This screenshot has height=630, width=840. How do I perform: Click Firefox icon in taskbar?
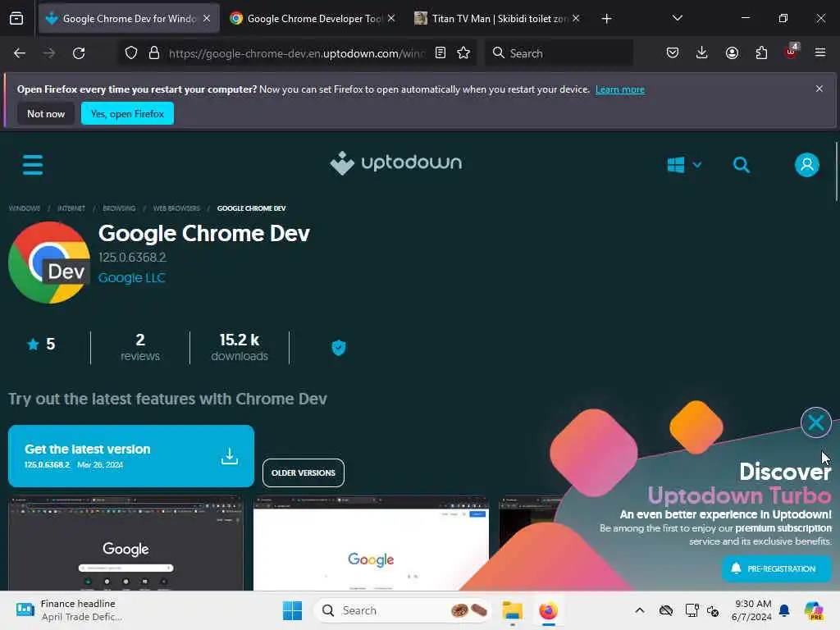(x=548, y=610)
